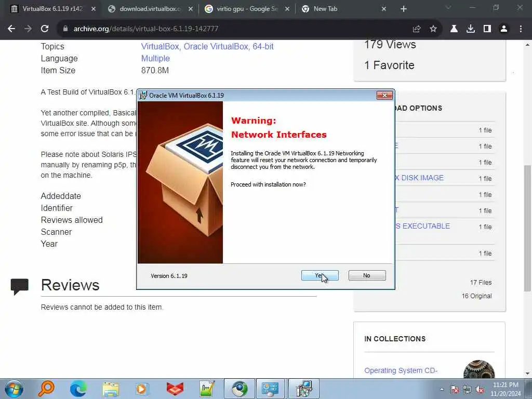Show hidden system tray icons

click(442, 389)
